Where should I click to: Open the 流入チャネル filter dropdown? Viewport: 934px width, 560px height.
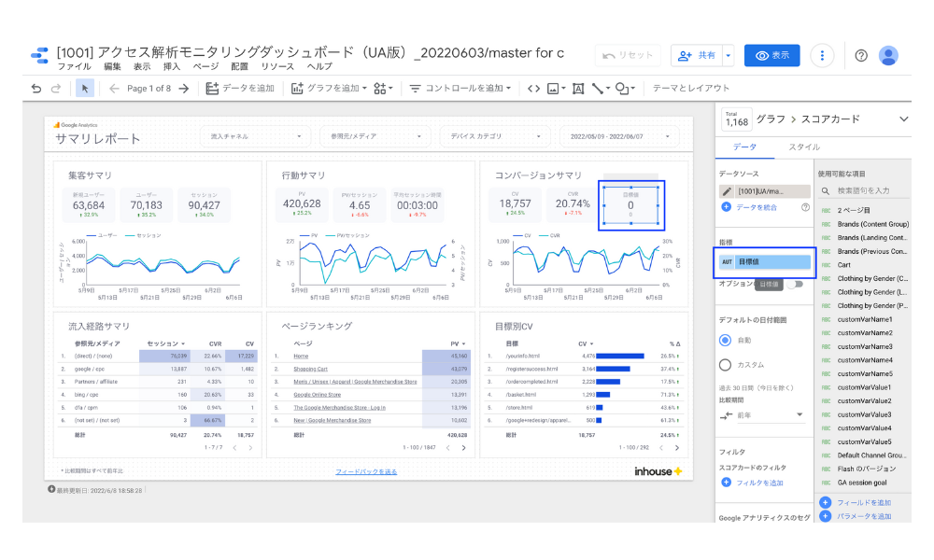255,136
